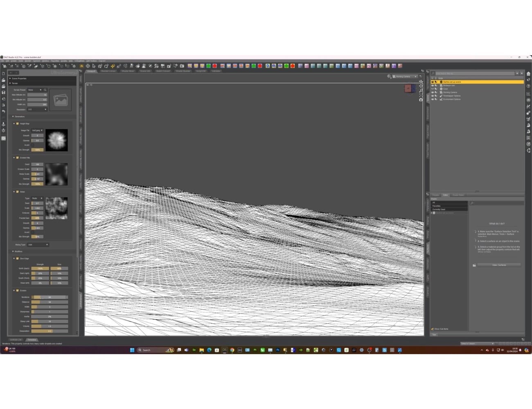The width and height of the screenshot is (532, 409).
Task: Click the search icon in the Scene panel
Action: pyautogui.click(x=433, y=73)
